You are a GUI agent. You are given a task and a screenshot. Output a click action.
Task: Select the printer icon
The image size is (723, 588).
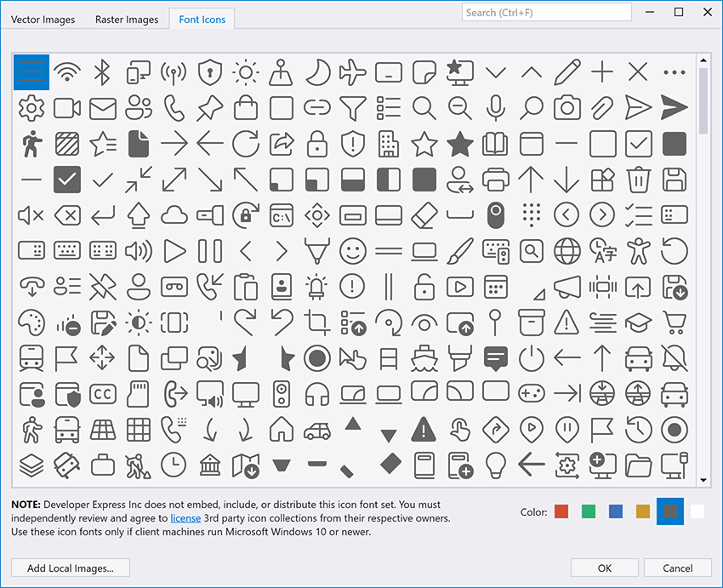495,180
